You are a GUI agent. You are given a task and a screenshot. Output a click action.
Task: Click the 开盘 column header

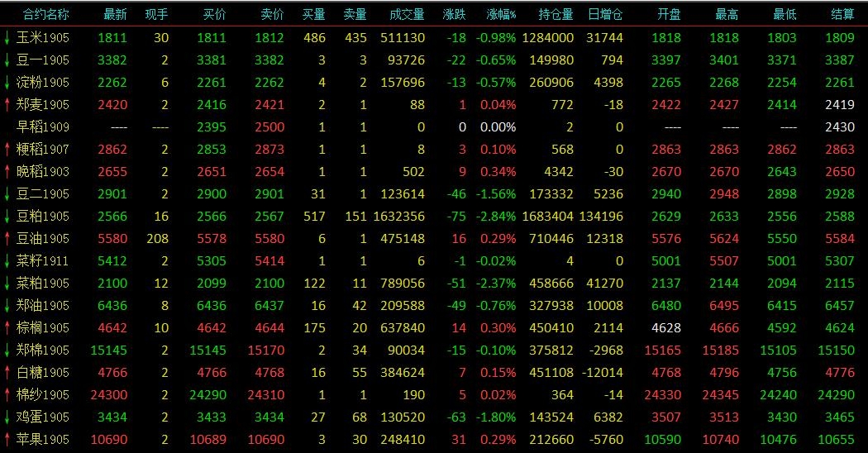tap(669, 14)
